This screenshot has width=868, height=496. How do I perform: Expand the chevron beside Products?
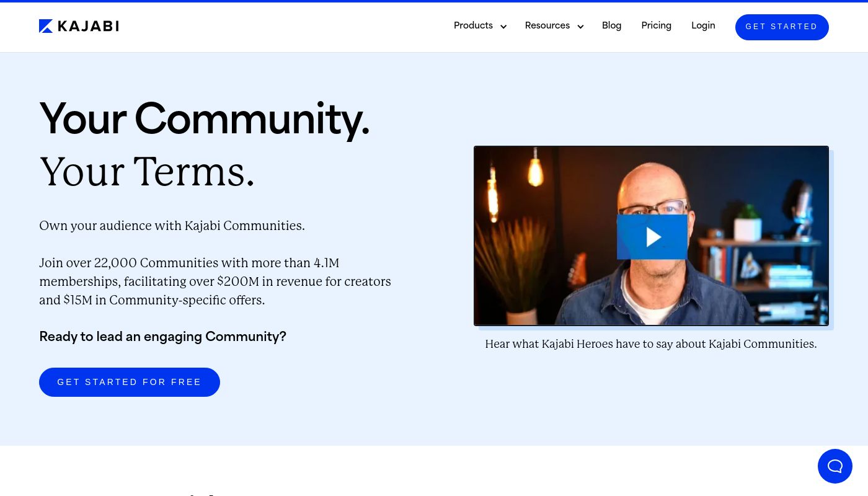click(503, 27)
